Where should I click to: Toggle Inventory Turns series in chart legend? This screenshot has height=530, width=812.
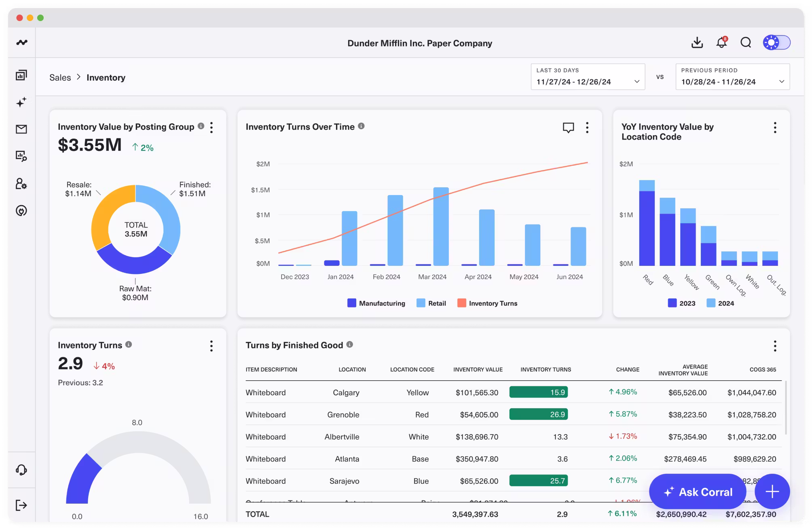point(487,303)
